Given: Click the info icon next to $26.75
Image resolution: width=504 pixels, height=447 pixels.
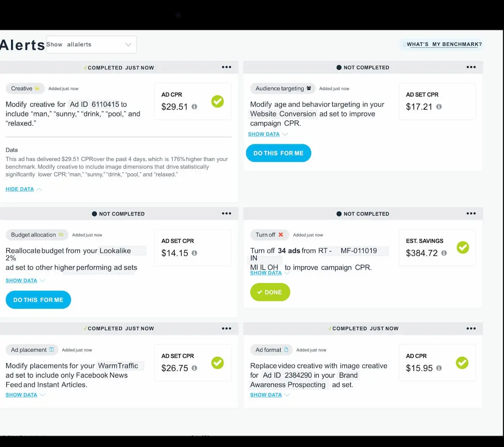Looking at the screenshot, I should 194,368.
